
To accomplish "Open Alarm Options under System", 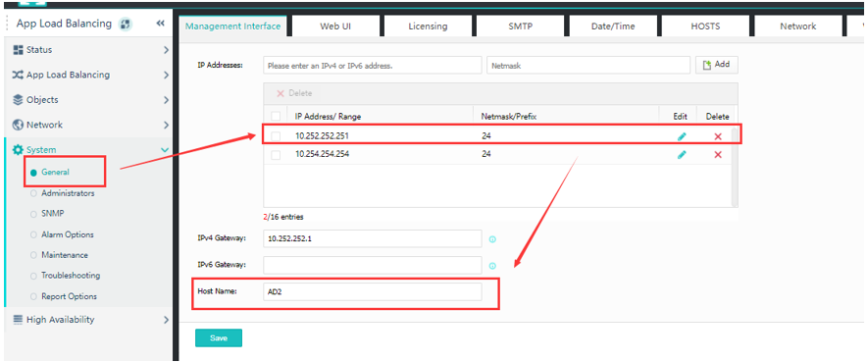I will click(x=67, y=234).
